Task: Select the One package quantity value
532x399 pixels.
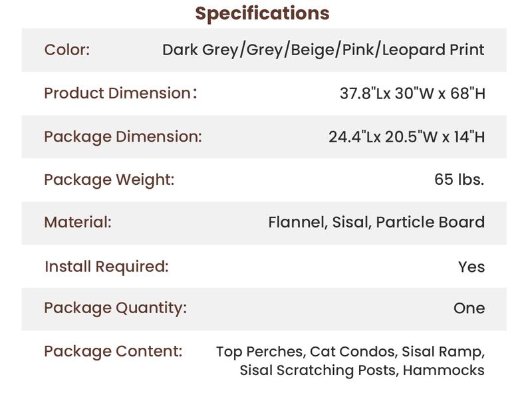Action: pyautogui.click(x=469, y=309)
